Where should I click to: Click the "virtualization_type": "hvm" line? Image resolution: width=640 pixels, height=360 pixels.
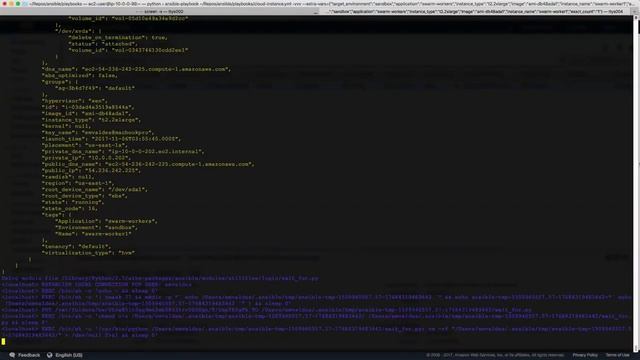88,253
